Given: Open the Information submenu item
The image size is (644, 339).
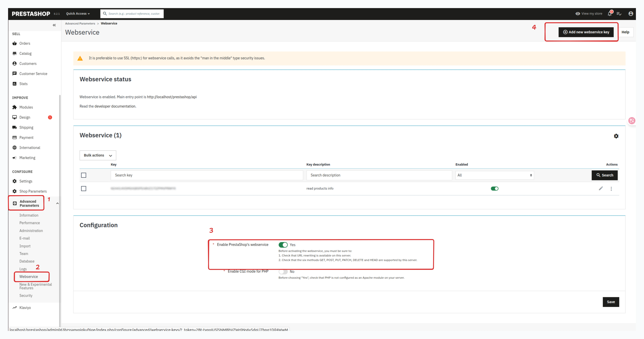Looking at the screenshot, I should tap(29, 215).
